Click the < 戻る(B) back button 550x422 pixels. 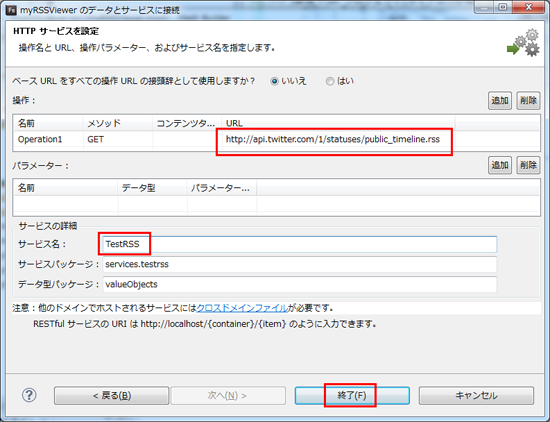click(112, 396)
